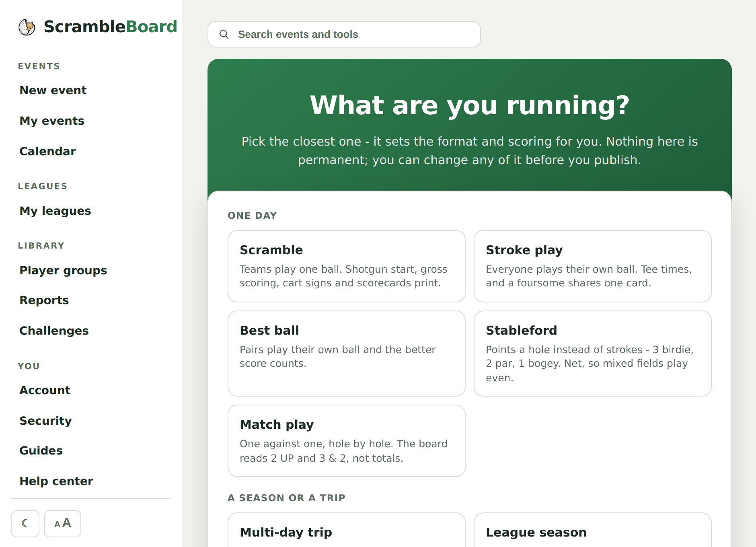Visit the Help center
756x547 pixels.
(56, 481)
